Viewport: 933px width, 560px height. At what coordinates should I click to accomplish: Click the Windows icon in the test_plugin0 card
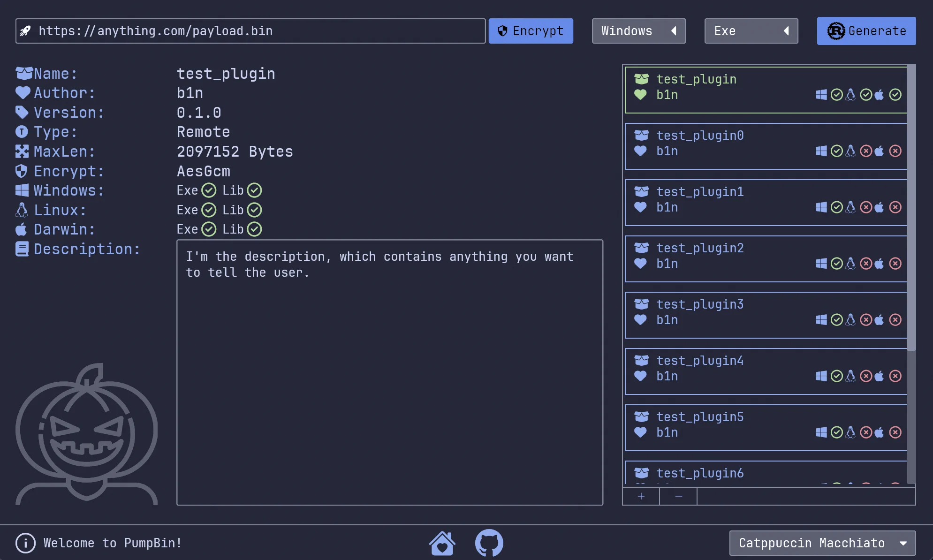[821, 151]
